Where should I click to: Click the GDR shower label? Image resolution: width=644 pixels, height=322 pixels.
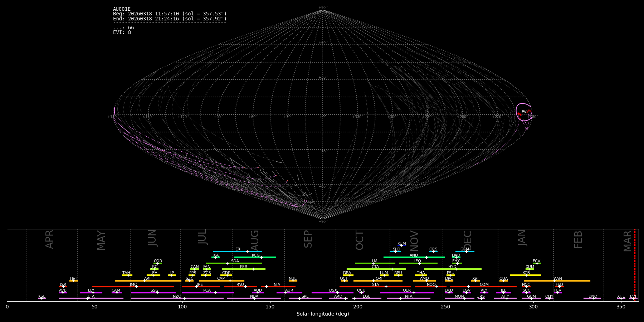pyautogui.click(x=226, y=273)
